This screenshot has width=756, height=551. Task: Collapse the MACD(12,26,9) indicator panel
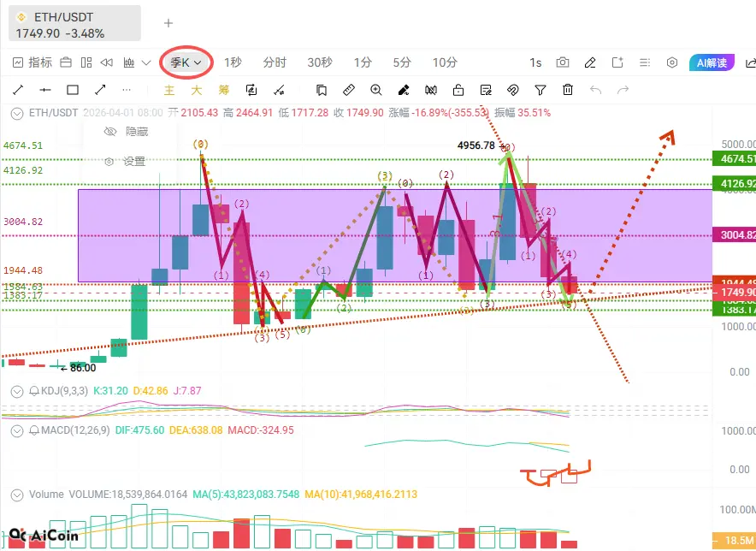coord(17,430)
